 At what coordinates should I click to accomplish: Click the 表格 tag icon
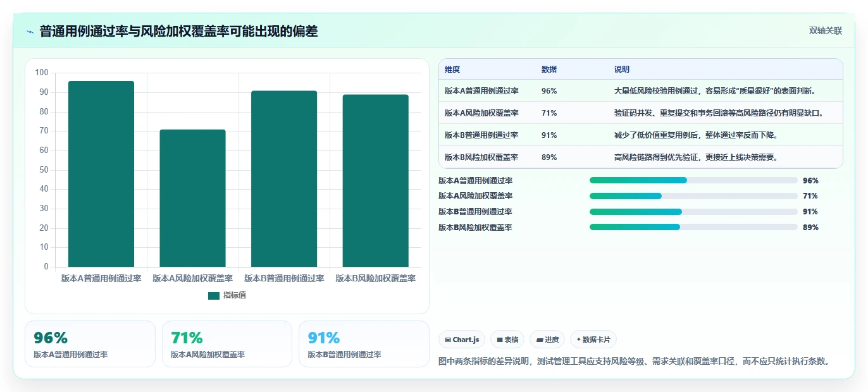[500, 340]
